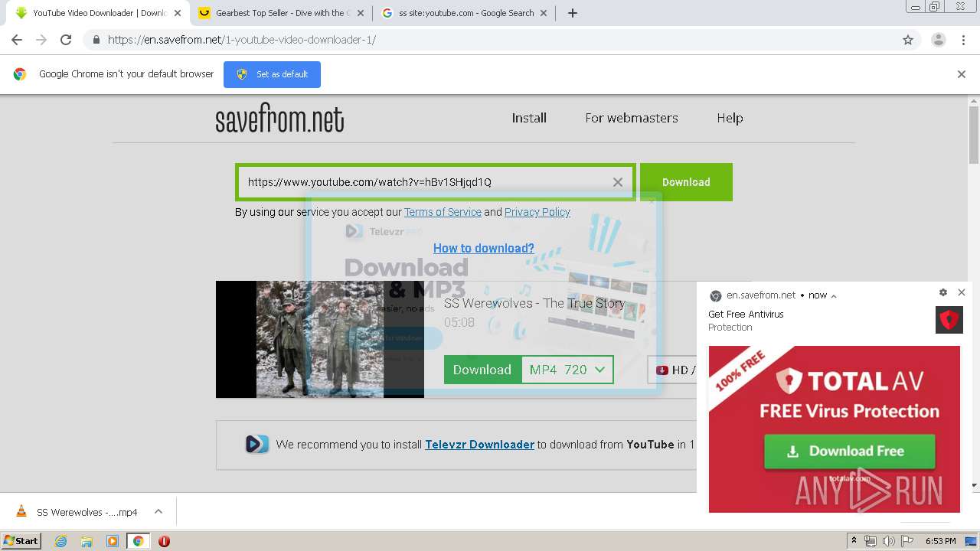The height and width of the screenshot is (551, 980).
Task: Click the savefrom.net logo
Action: tap(279, 118)
